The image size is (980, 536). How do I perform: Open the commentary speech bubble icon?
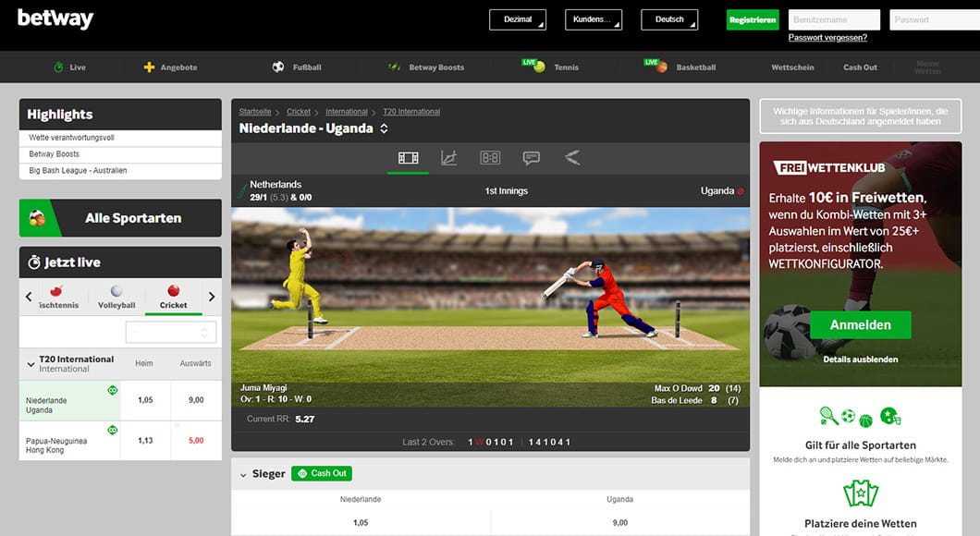click(532, 158)
